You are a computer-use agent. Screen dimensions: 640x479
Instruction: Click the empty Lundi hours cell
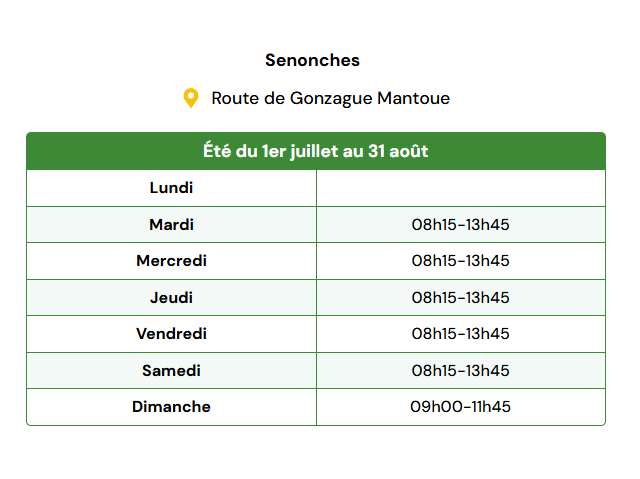[x=461, y=188]
